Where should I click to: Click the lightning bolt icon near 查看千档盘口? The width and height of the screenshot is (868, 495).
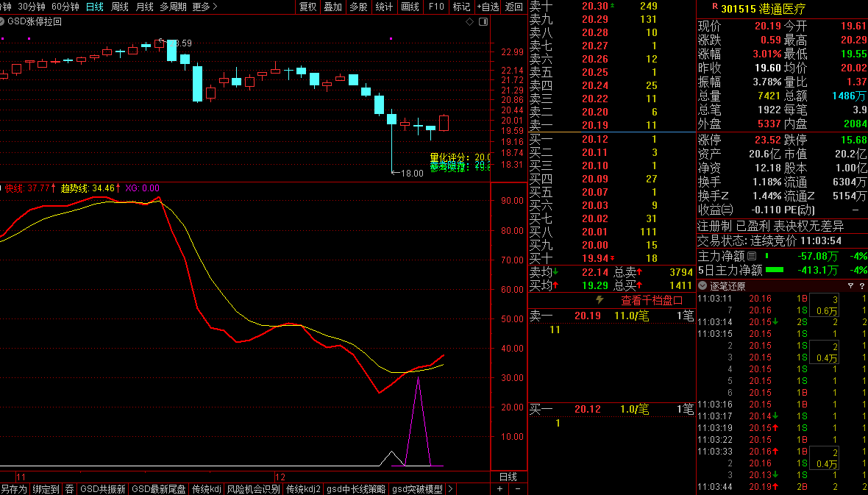tap(600, 300)
